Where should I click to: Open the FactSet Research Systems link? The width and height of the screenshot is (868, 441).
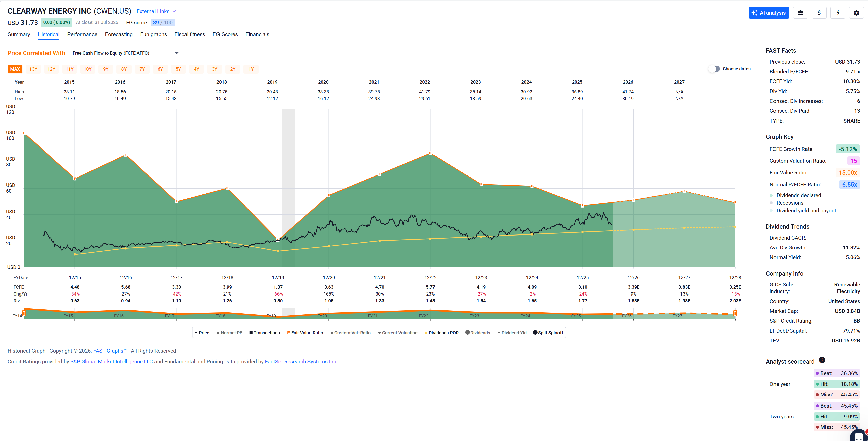pos(301,361)
